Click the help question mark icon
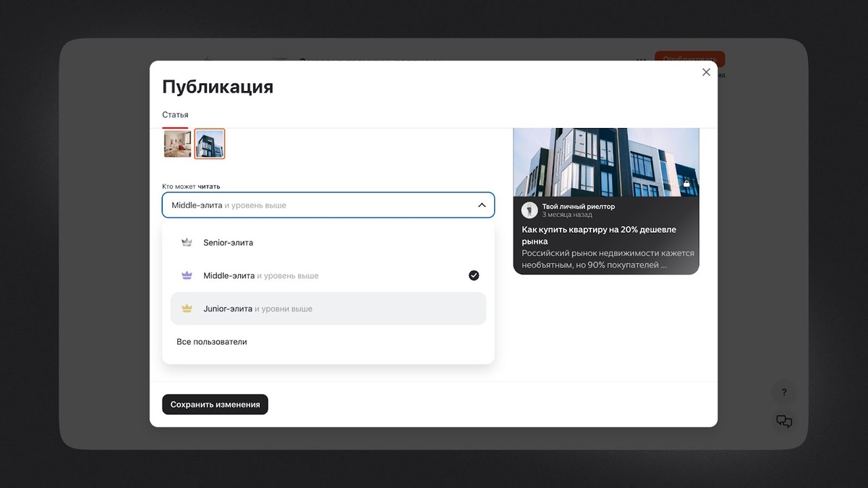The image size is (868, 488). click(784, 393)
